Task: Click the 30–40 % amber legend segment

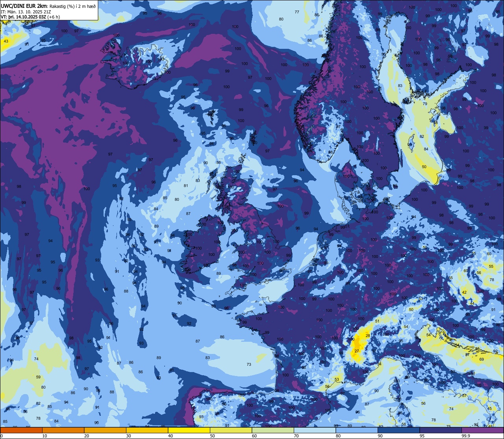Action: click(x=147, y=430)
